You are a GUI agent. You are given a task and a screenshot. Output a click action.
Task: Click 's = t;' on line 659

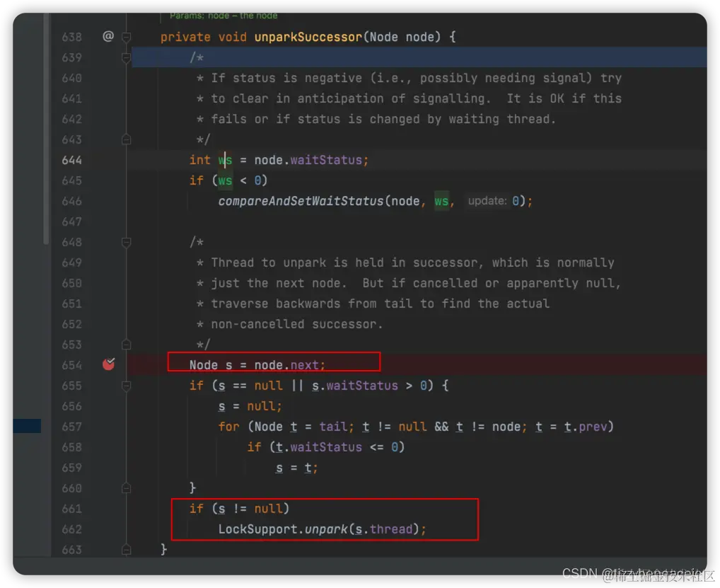tap(297, 468)
